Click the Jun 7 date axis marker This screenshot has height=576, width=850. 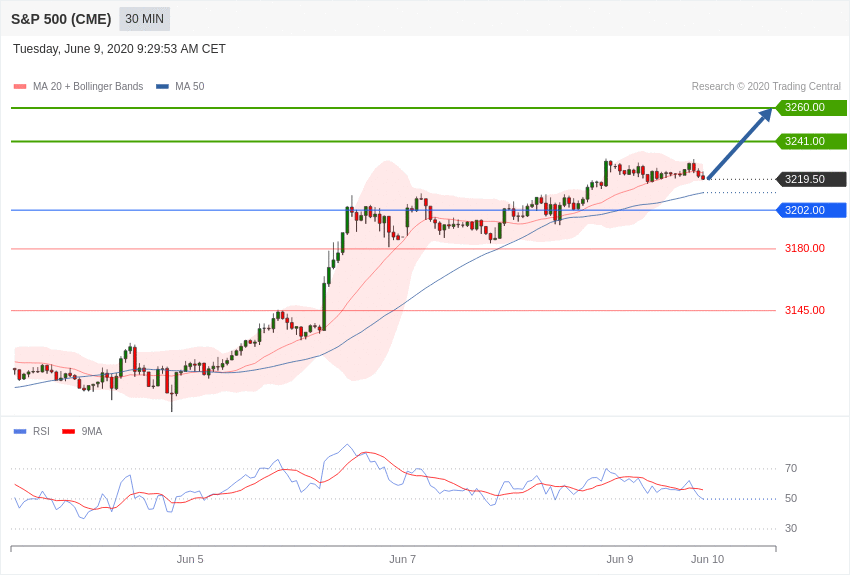point(402,559)
